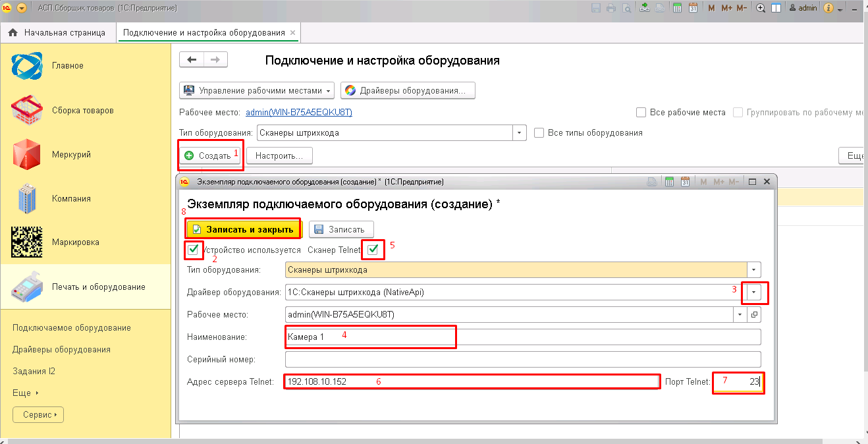This screenshot has width=868, height=444.
Task: Open the calculator icon in dialog title bar
Action: pos(669,181)
